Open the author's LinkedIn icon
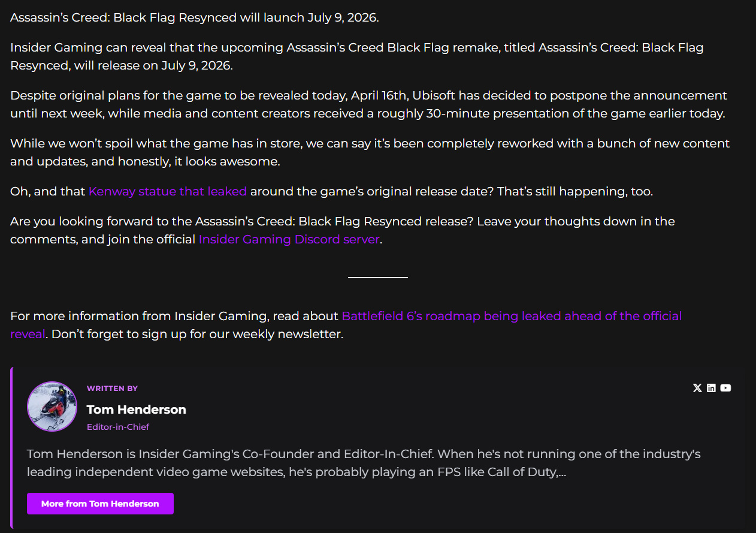The height and width of the screenshot is (533, 756). pos(711,388)
